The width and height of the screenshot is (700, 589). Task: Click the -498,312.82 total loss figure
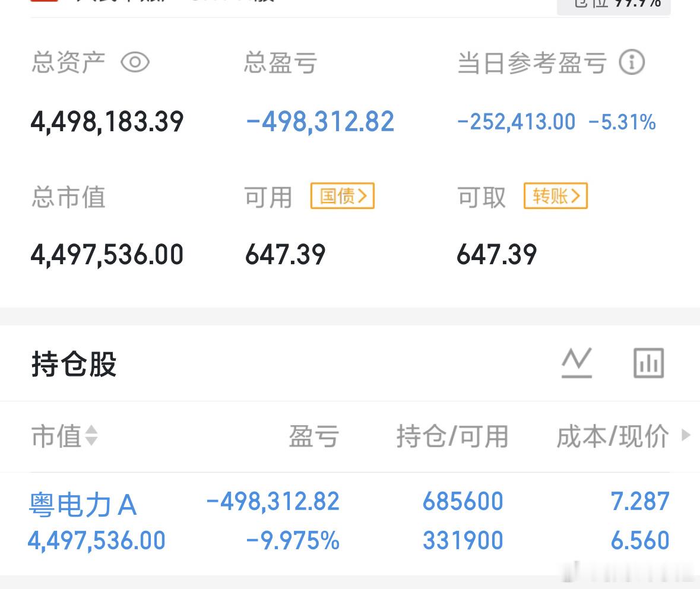[319, 121]
